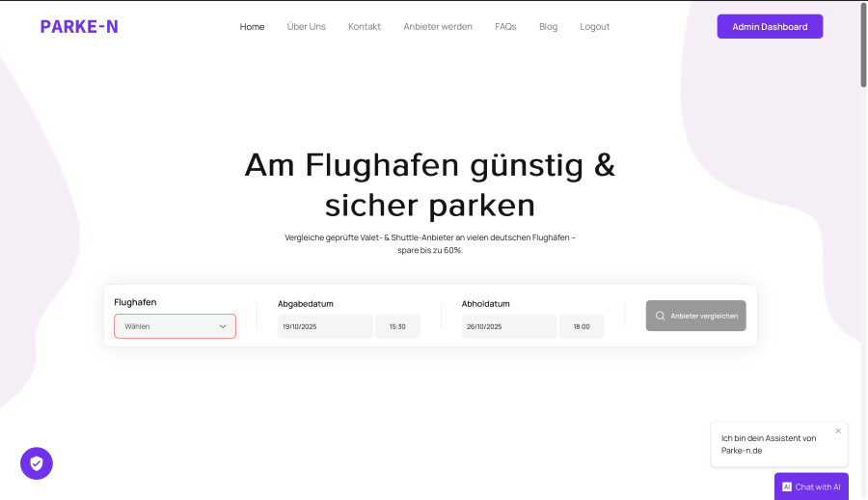This screenshot has height=500, width=868.
Task: Open the Abgabedatum date field
Action: (324, 326)
